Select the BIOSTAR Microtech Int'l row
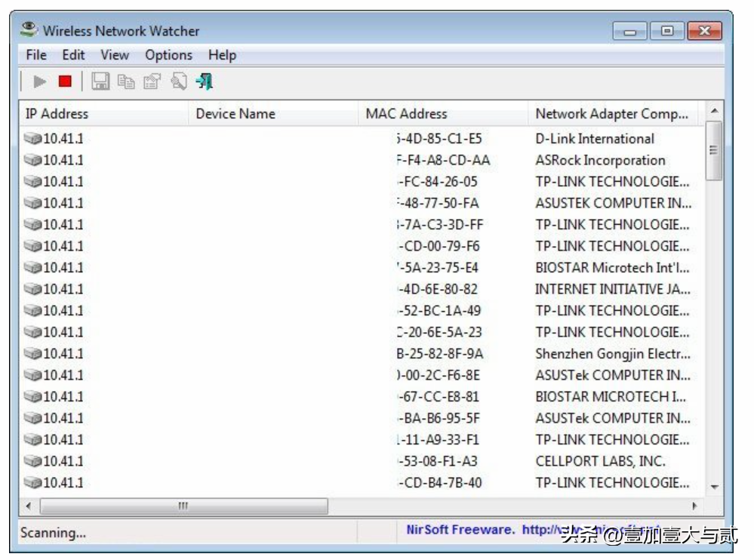754x560 pixels. click(360, 267)
